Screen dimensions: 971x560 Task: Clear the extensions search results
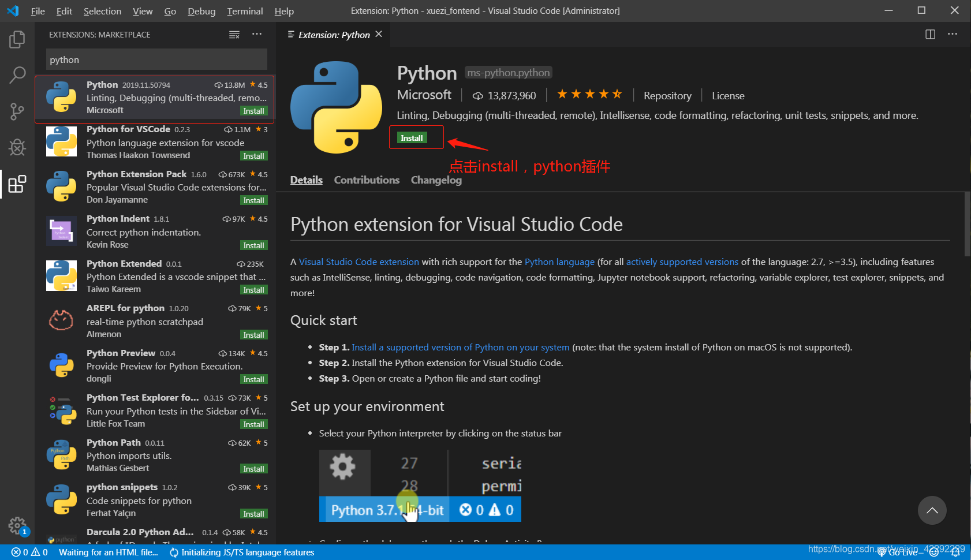(234, 35)
